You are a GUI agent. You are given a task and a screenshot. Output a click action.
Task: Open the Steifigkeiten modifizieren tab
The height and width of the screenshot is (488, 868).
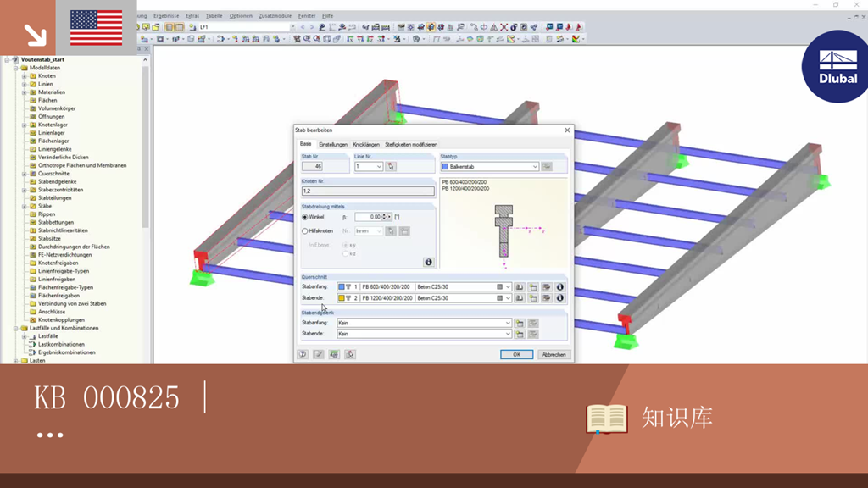pos(411,145)
